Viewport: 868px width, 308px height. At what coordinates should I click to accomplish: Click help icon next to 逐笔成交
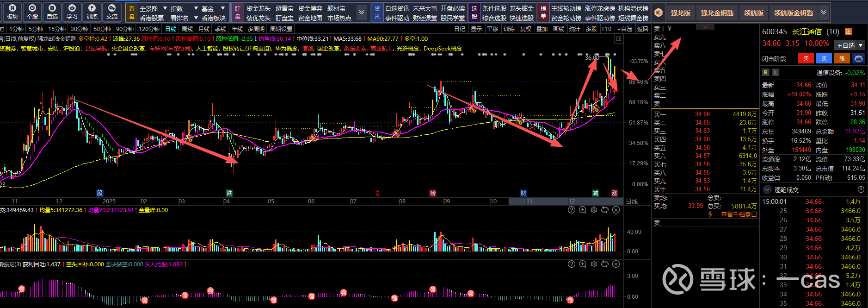point(861,190)
